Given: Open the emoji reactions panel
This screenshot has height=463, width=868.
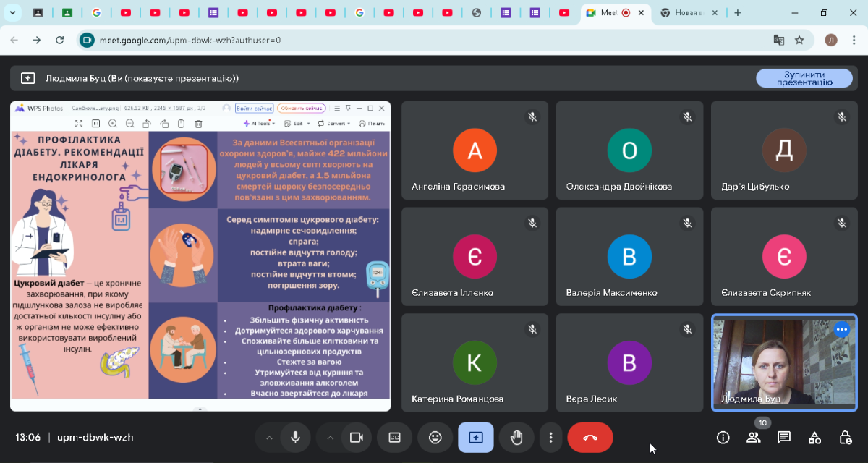Looking at the screenshot, I should pos(435,438).
